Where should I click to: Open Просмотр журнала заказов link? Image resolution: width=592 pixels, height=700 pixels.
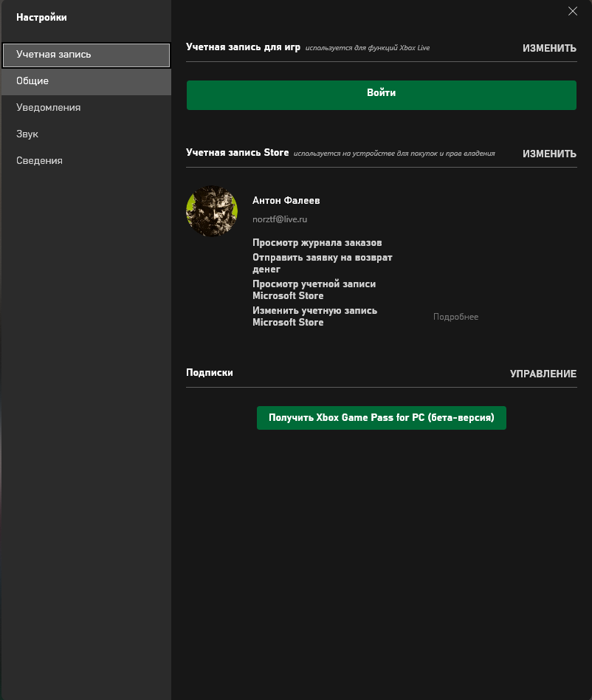coord(317,243)
